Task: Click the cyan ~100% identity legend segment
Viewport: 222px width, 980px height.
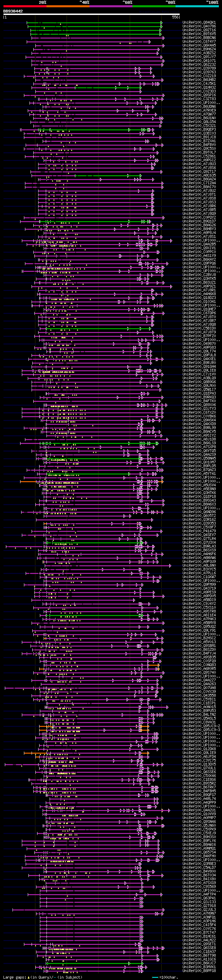Action: [197, 7]
